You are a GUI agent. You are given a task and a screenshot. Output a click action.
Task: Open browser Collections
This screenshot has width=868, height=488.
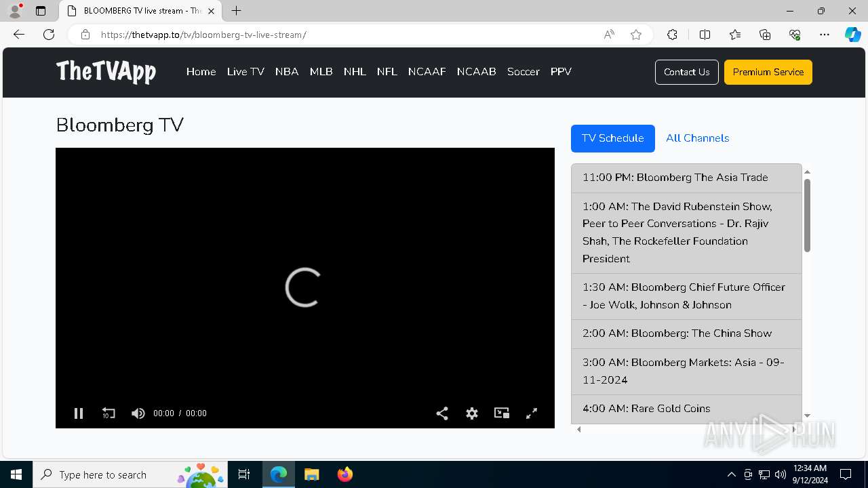(x=765, y=35)
